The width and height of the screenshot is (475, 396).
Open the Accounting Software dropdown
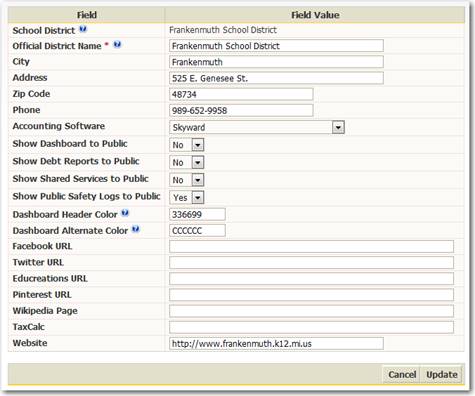pyautogui.click(x=257, y=127)
